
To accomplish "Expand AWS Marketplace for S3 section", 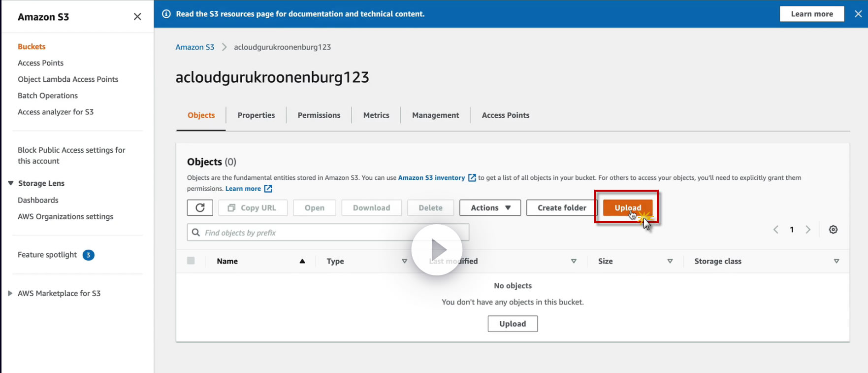I will coord(10,293).
